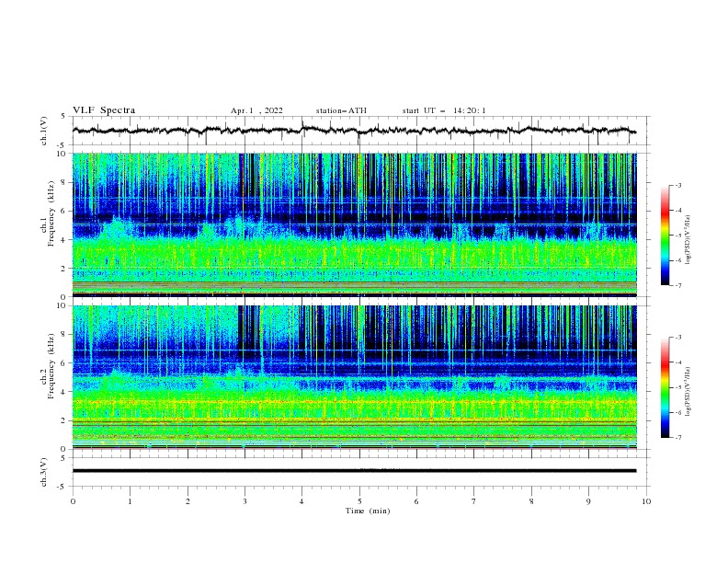The image size is (728, 563).
Task: Click the ch.1 voltage waveform trace
Action: tap(354, 131)
